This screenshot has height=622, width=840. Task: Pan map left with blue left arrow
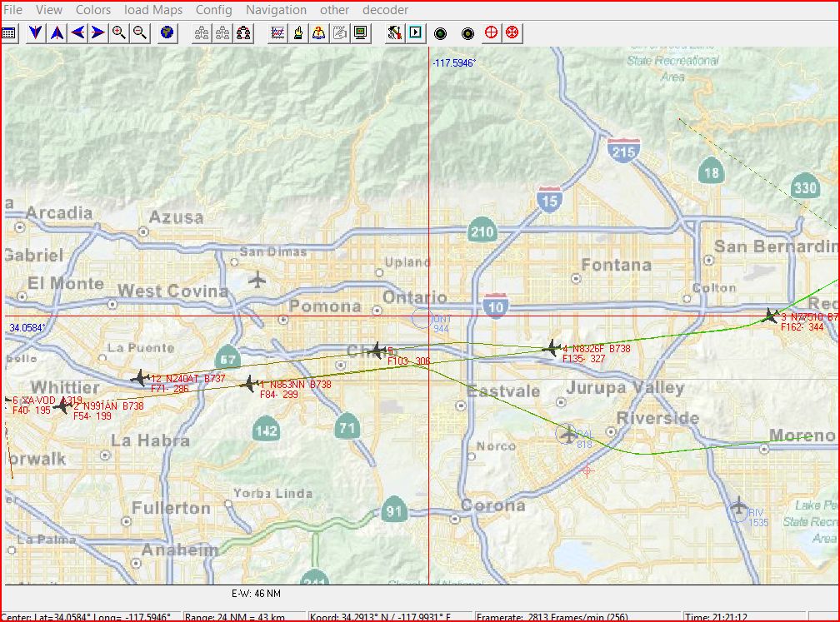tap(77, 33)
